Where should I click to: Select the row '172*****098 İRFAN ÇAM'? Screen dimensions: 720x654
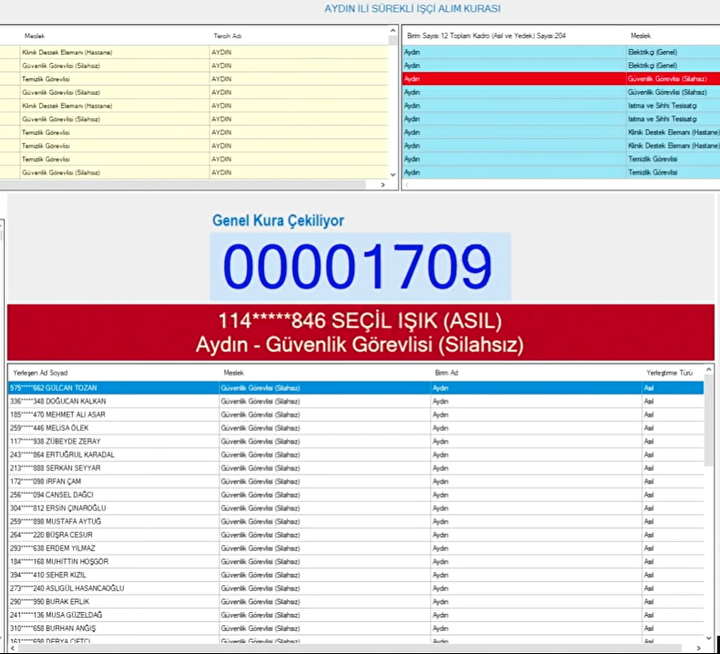point(356,481)
